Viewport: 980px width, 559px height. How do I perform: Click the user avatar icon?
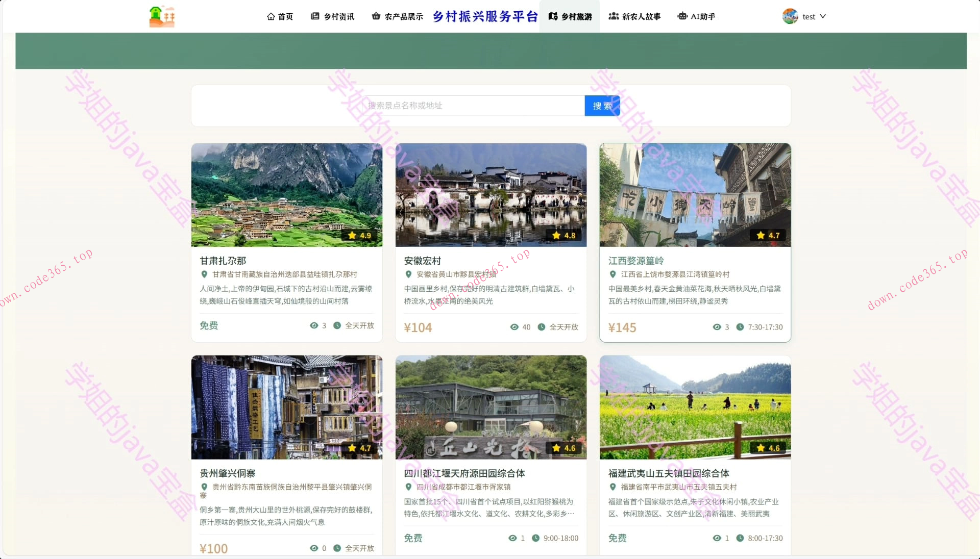(x=790, y=16)
